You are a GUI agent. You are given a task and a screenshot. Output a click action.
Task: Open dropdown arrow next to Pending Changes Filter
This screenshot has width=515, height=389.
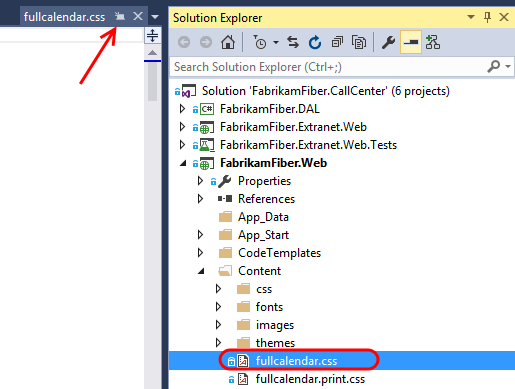pos(276,42)
